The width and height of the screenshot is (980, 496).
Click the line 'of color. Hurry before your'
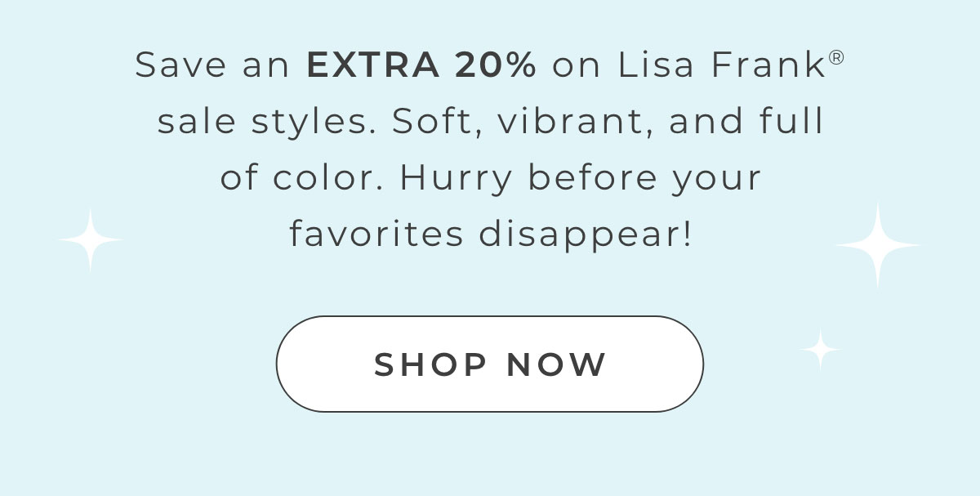click(x=490, y=177)
